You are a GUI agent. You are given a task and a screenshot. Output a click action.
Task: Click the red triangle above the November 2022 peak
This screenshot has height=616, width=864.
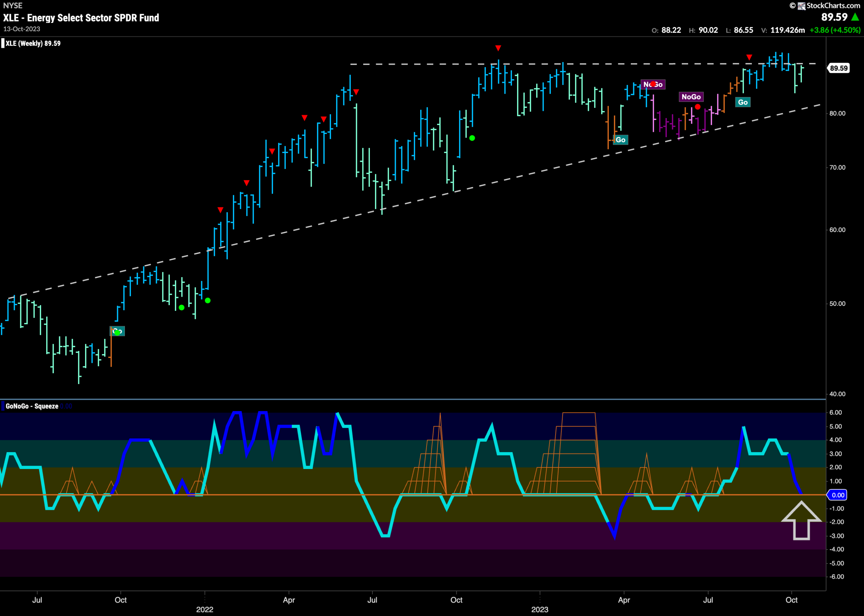pyautogui.click(x=498, y=48)
